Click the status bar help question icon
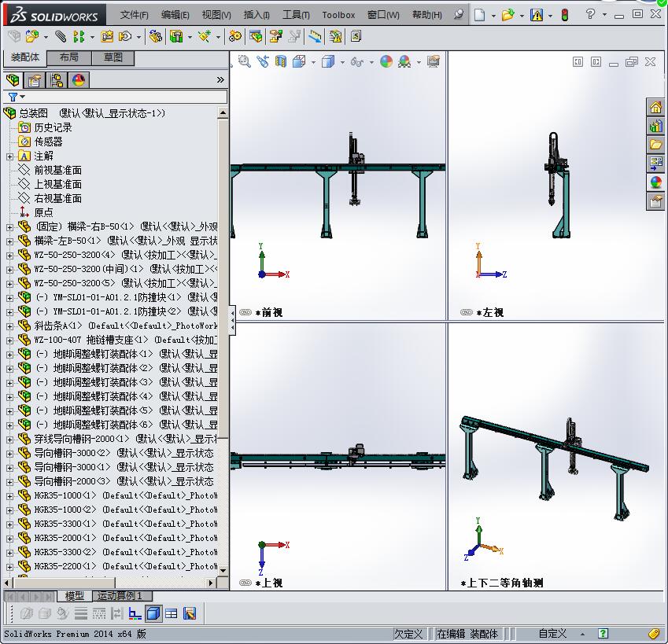This screenshot has width=668, height=644. pyautogui.click(x=603, y=633)
